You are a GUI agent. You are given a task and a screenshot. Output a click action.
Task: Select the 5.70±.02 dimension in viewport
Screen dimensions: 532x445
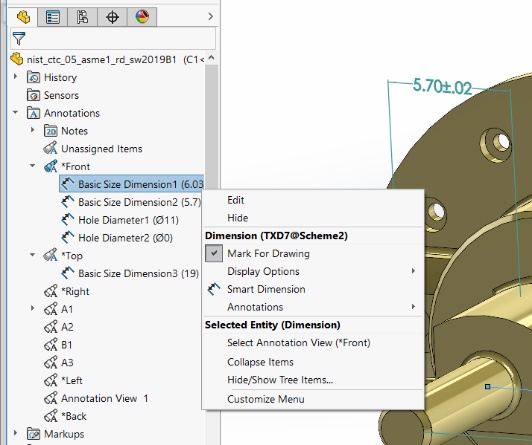click(442, 87)
